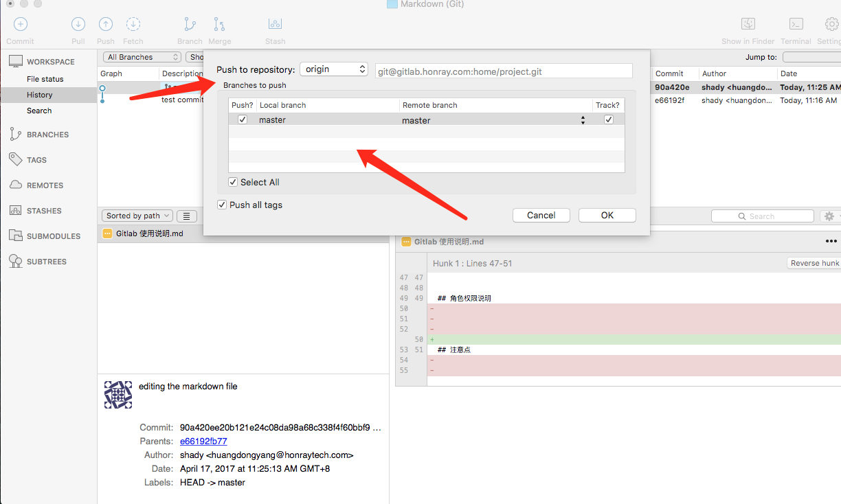Viewport: 841px width, 504px height.
Task: Select File status in the sidebar
Action: click(x=45, y=79)
